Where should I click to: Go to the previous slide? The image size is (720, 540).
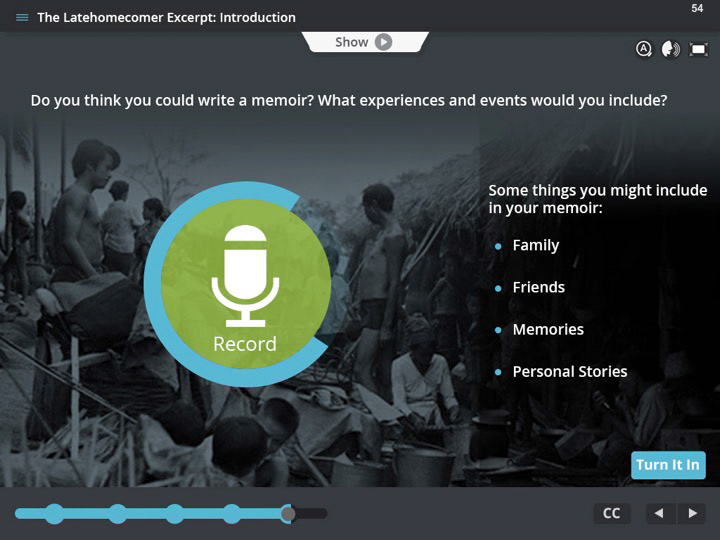click(x=659, y=513)
